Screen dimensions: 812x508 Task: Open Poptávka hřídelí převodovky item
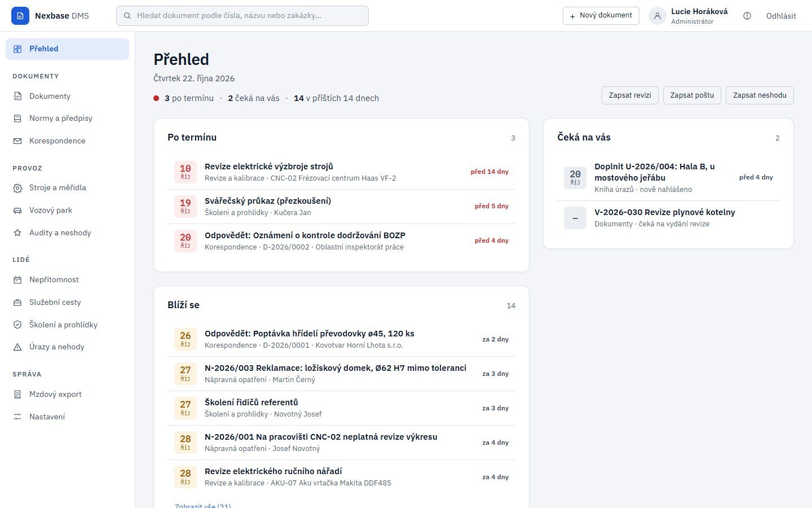point(341,340)
